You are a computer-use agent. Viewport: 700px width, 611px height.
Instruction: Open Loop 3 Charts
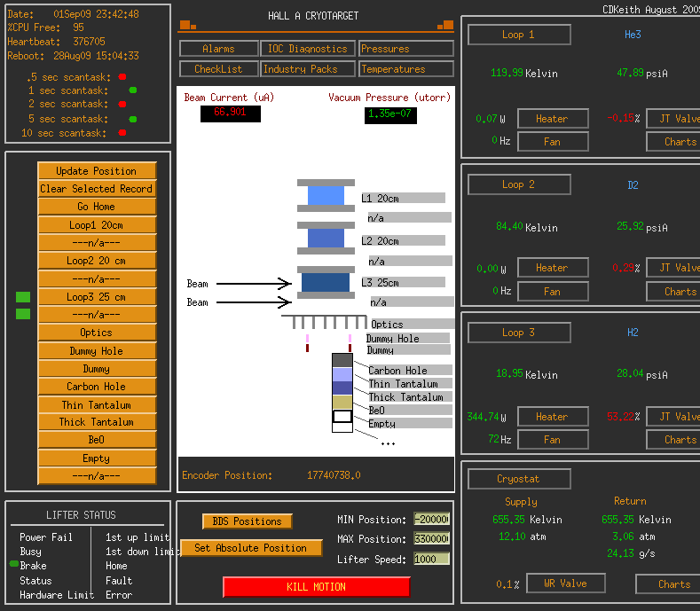673,440
